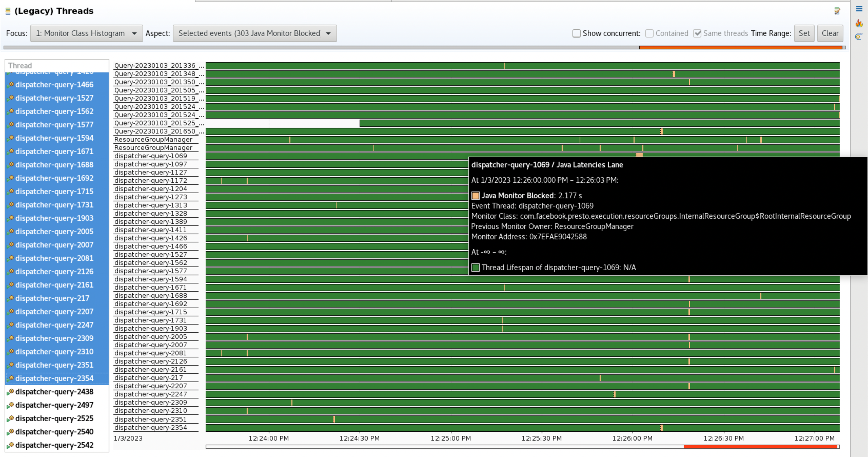
Task: Uncheck the Same threads checkbox
Action: tap(697, 33)
